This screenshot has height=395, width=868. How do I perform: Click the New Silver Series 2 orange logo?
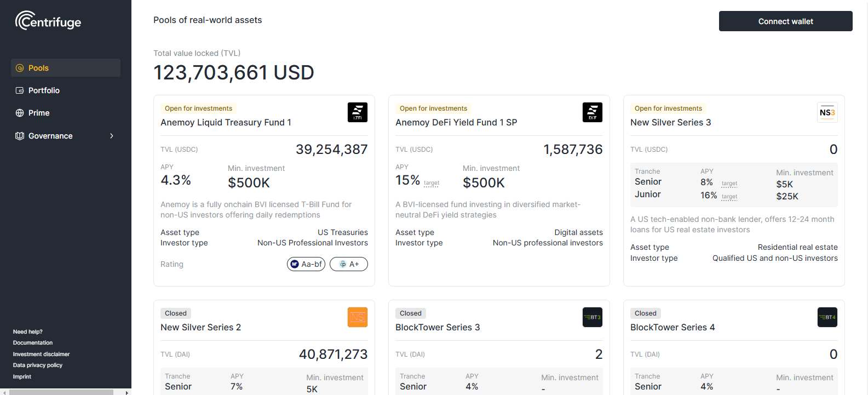[358, 317]
